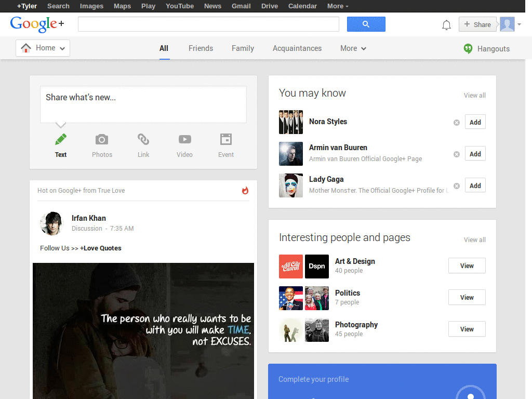Go to News in top bar
Screen dimensions: 532x399
coord(212,6)
